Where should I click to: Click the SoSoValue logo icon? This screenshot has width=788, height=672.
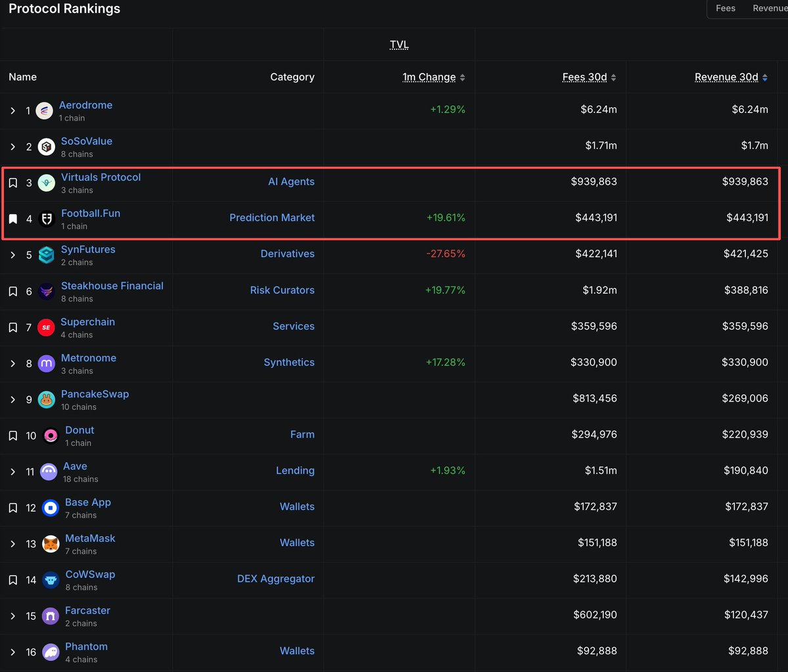[x=46, y=146]
